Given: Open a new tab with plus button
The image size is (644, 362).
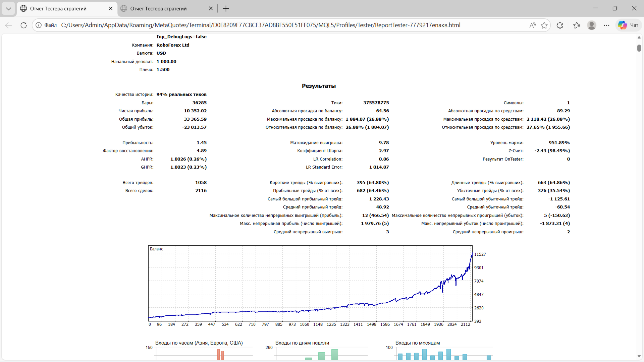Looking at the screenshot, I should coord(226,8).
